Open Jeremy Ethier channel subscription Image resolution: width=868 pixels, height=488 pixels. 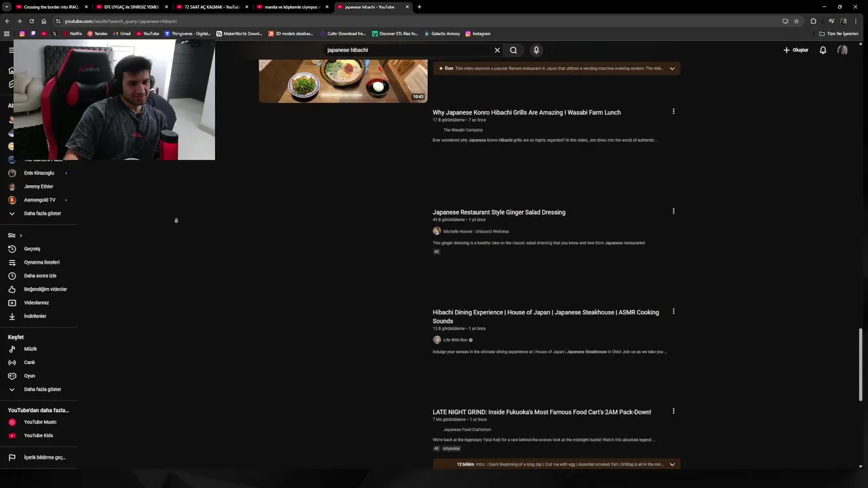pyautogui.click(x=39, y=186)
